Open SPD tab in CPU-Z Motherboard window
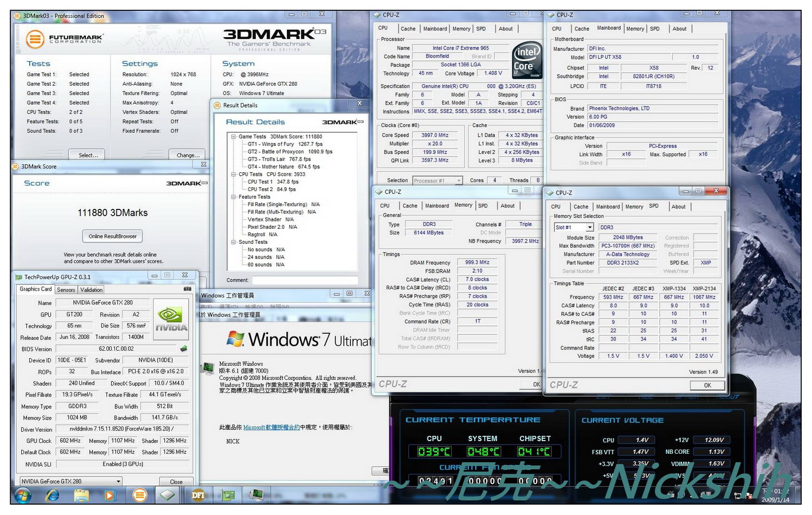 coord(655,29)
